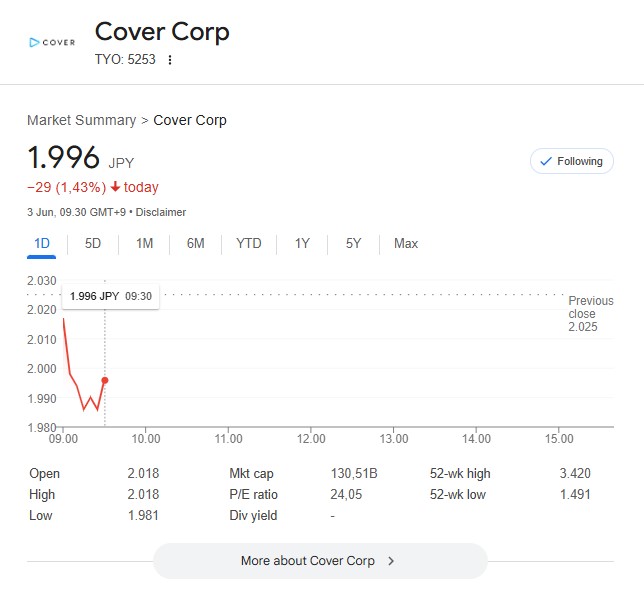Click the Div yield label
Image resolution: width=644 pixels, height=590 pixels.
pos(253,516)
